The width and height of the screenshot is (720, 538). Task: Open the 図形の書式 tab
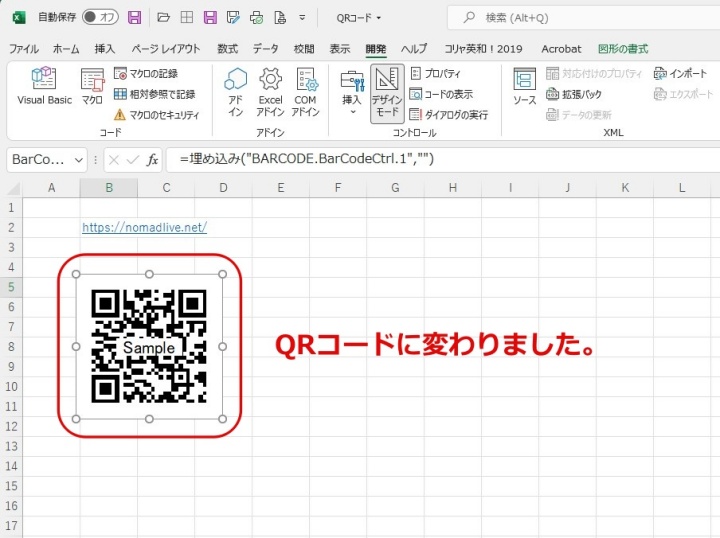[x=623, y=49]
